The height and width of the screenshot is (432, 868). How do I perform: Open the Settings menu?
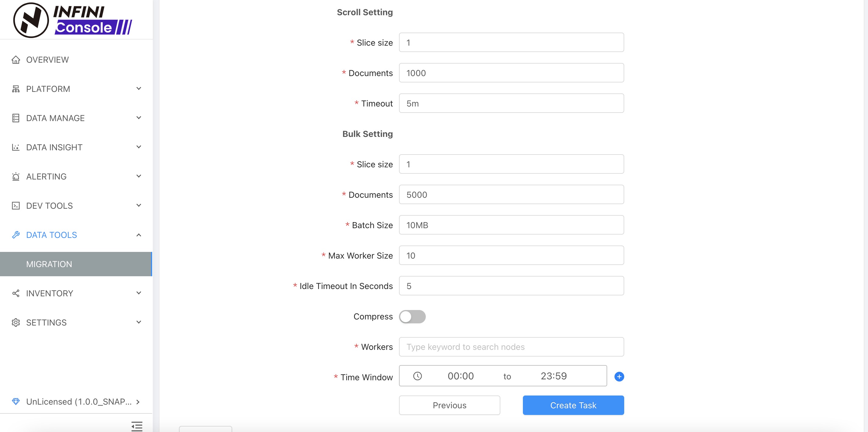point(47,322)
